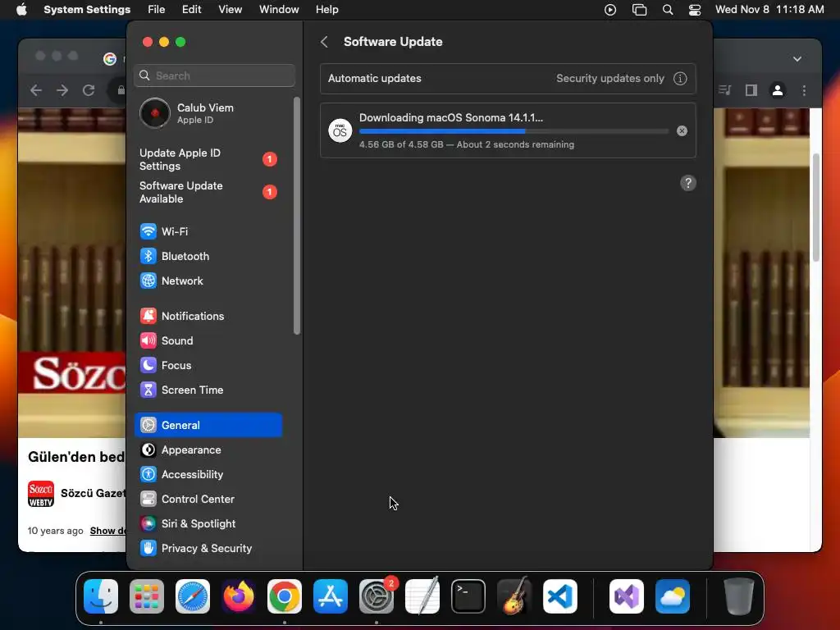This screenshot has width=840, height=630.
Task: Open Launchpad from the Dock
Action: click(147, 596)
